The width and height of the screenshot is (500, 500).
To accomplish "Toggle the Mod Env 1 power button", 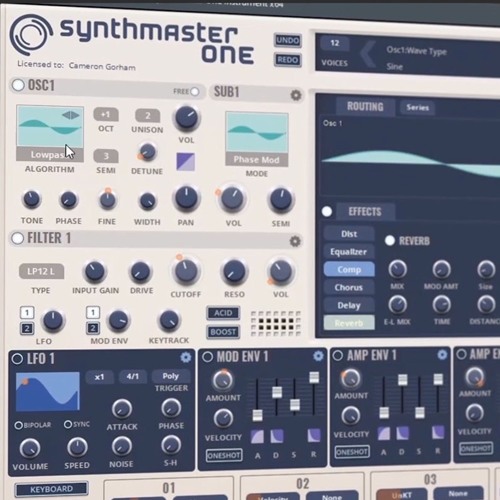I will click(207, 357).
